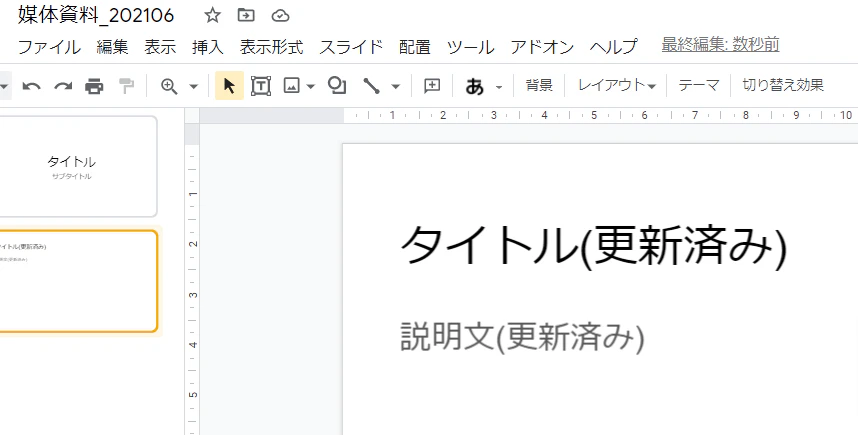The width and height of the screenshot is (858, 435).
Task: Open the 表示形式 menu
Action: point(271,47)
